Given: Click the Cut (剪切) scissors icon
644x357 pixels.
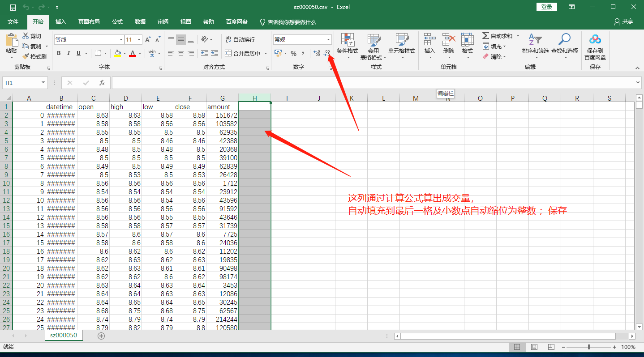Looking at the screenshot, I should point(26,36).
